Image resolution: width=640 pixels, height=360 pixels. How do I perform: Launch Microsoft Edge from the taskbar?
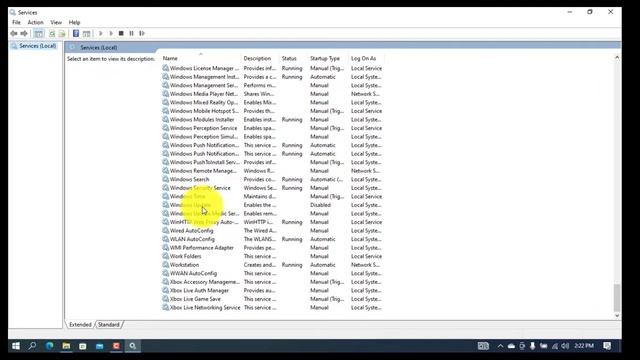tap(49, 346)
